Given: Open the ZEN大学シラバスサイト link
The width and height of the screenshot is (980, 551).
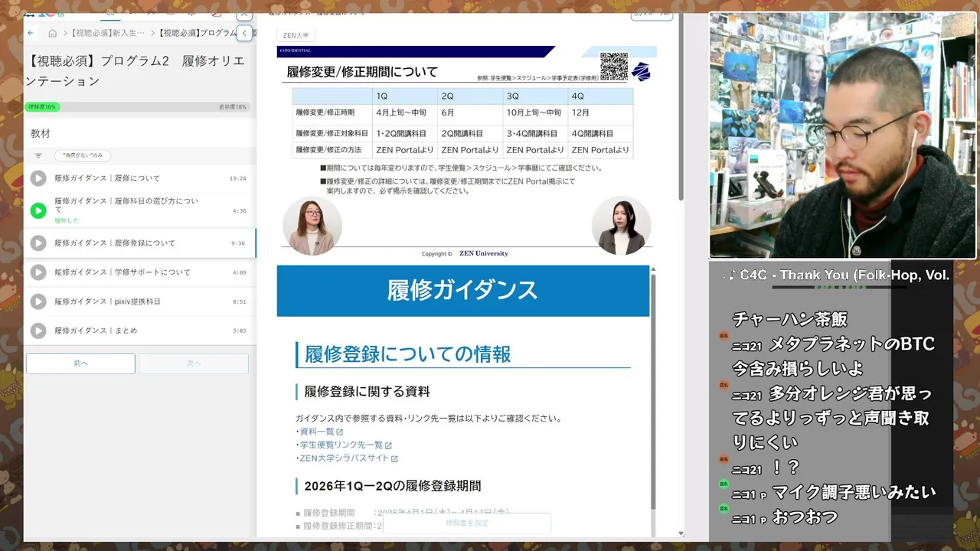Looking at the screenshot, I should [345, 458].
